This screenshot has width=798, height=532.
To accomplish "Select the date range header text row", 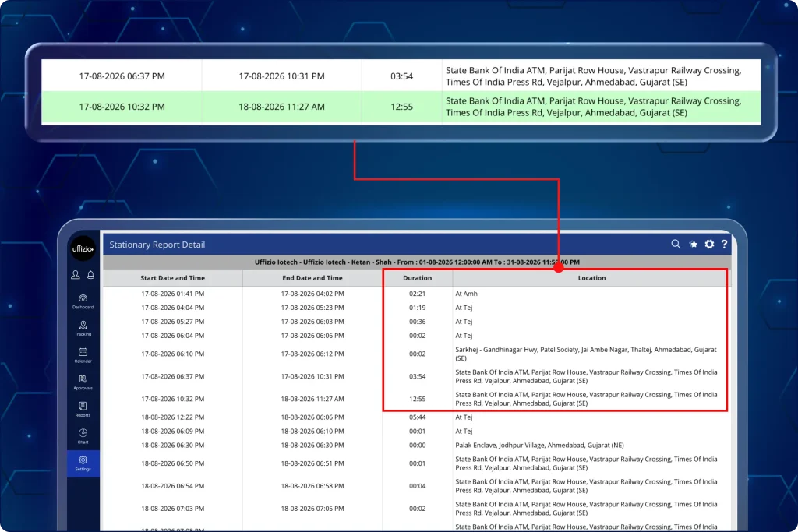I will click(417, 262).
